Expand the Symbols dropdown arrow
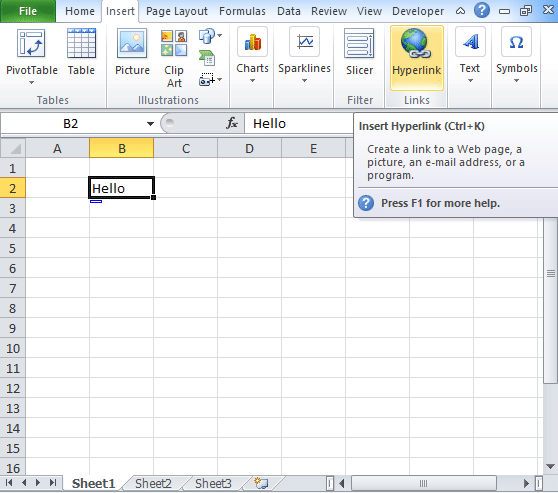 pyautogui.click(x=516, y=80)
